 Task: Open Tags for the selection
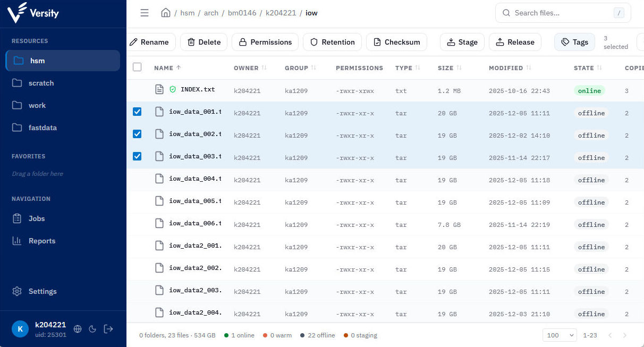[574, 42]
